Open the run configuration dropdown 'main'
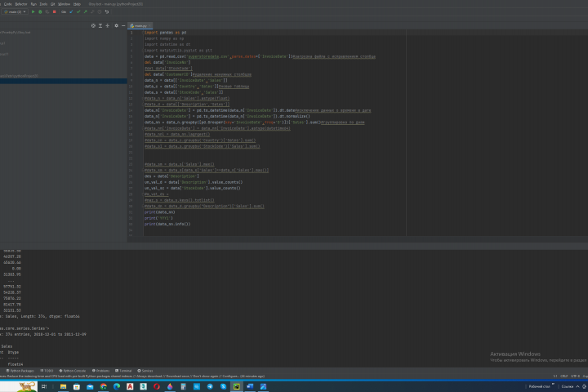 [15, 12]
